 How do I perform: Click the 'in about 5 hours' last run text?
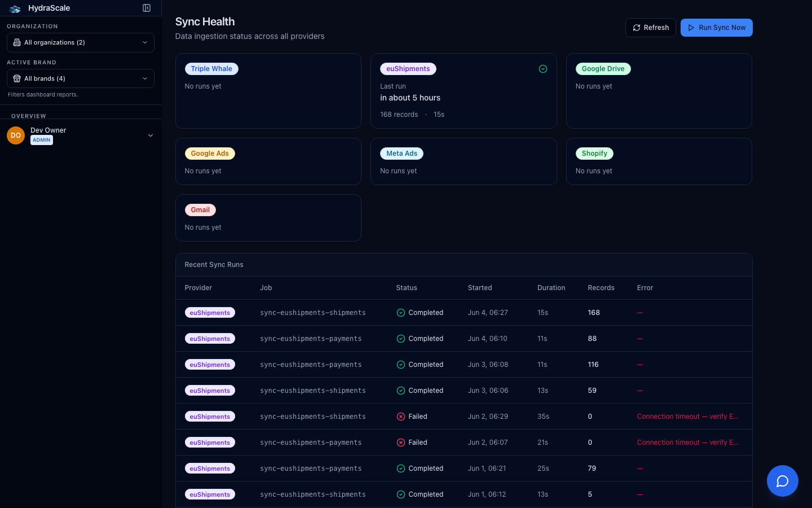pos(411,98)
